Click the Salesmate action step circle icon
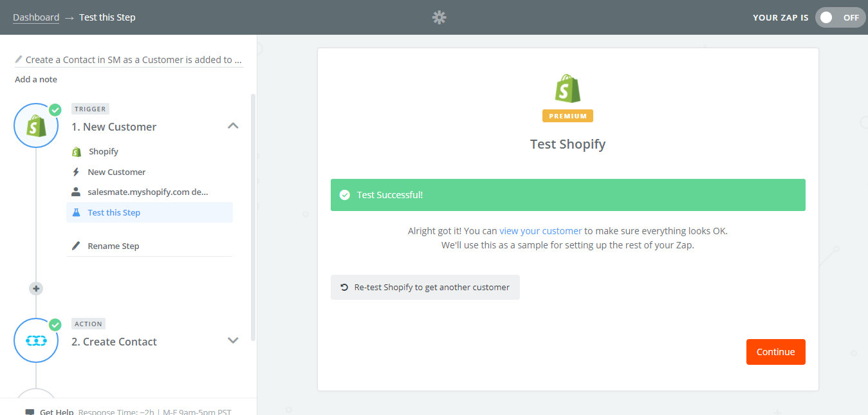Screen dimensions: 868x415 36,340
